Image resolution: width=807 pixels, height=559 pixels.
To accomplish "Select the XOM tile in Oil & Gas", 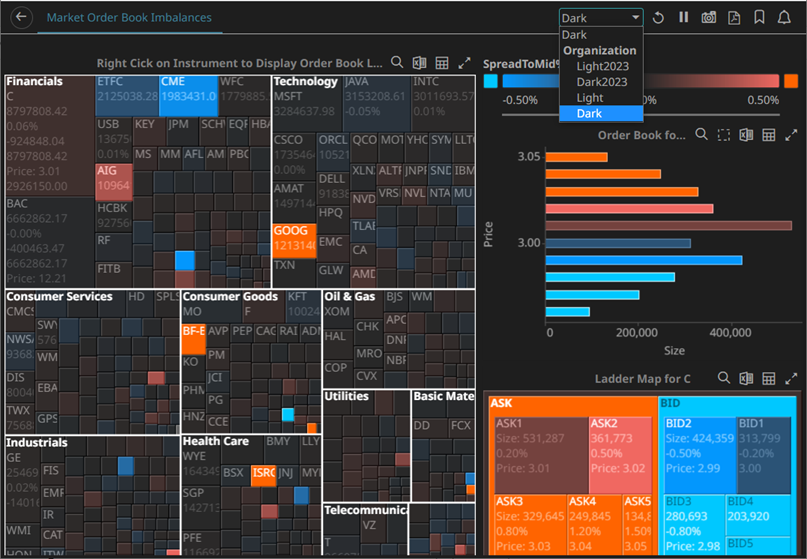I will 338,317.
